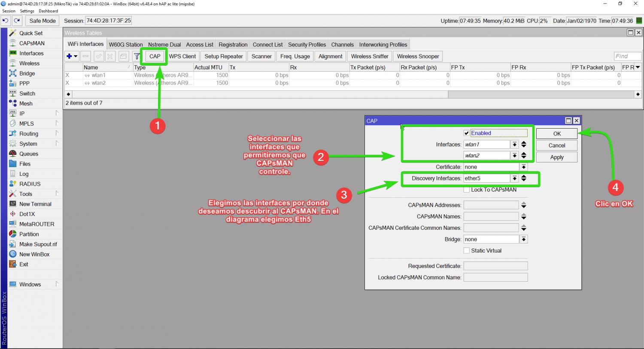Screen dimensions: 644x349
Task: Switch to the Security Profiles tab
Action: pyautogui.click(x=307, y=45)
